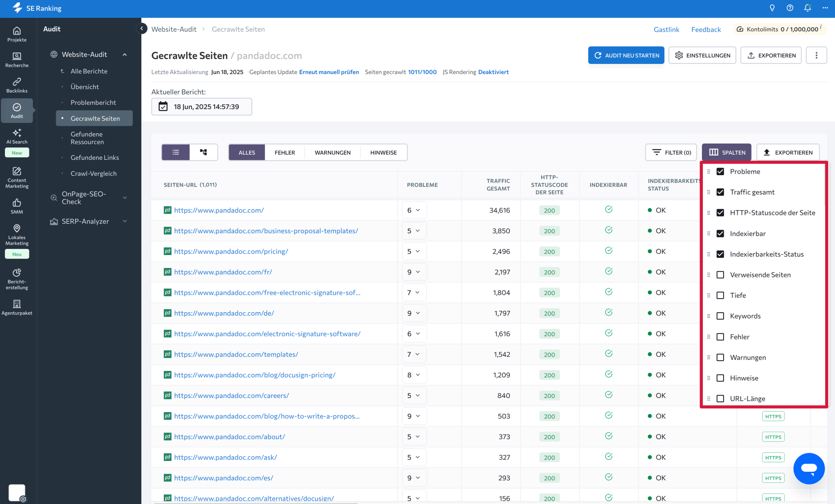Select the Warnungen filter tab
The image size is (835, 504).
click(332, 152)
